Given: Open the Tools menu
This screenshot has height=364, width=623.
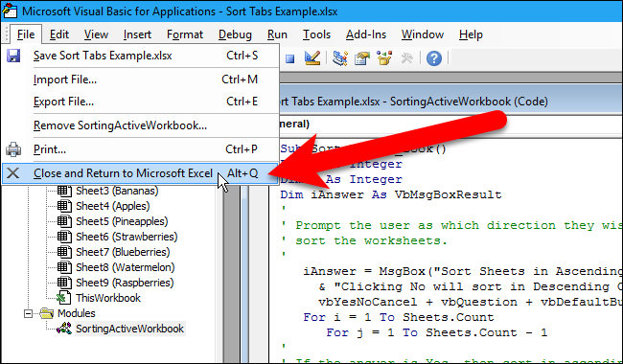Looking at the screenshot, I should (316, 34).
